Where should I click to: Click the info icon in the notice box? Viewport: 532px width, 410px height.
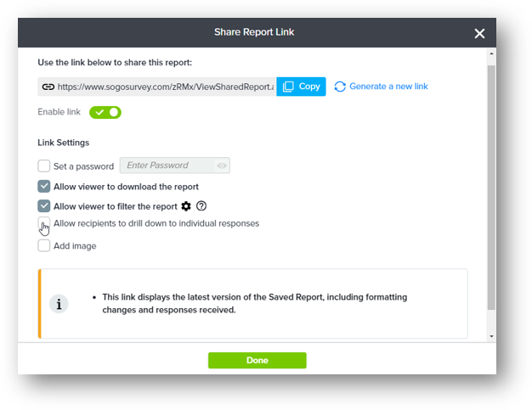pyautogui.click(x=59, y=304)
